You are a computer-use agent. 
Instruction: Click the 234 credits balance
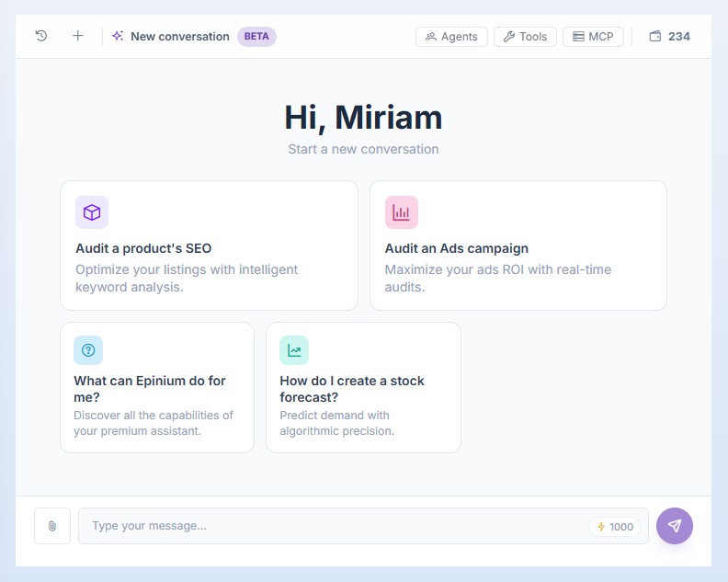678,37
